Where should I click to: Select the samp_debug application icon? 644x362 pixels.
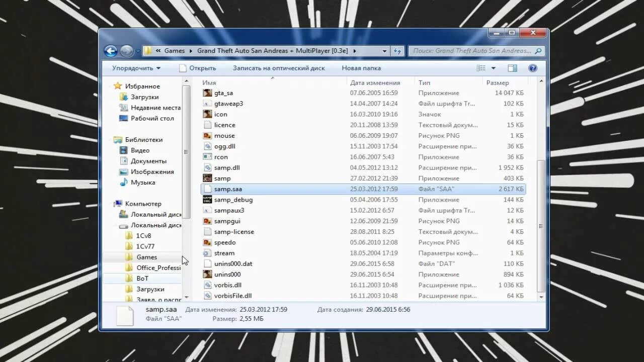pos(207,200)
